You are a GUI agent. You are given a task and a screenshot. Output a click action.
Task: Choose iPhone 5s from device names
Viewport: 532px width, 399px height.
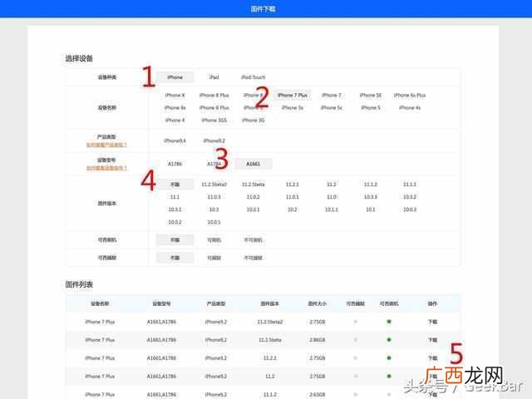pyautogui.click(x=293, y=108)
